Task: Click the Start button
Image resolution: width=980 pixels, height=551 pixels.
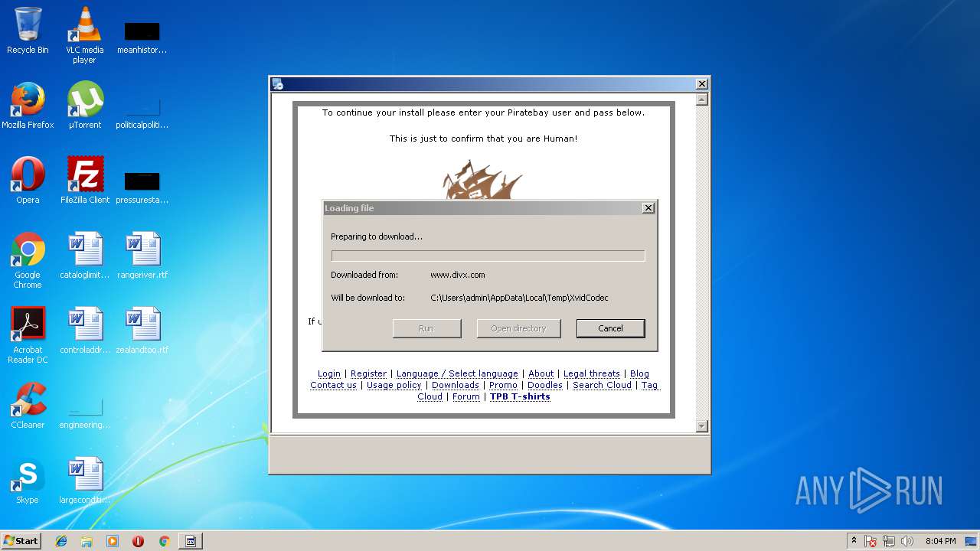Action: pyautogui.click(x=21, y=541)
